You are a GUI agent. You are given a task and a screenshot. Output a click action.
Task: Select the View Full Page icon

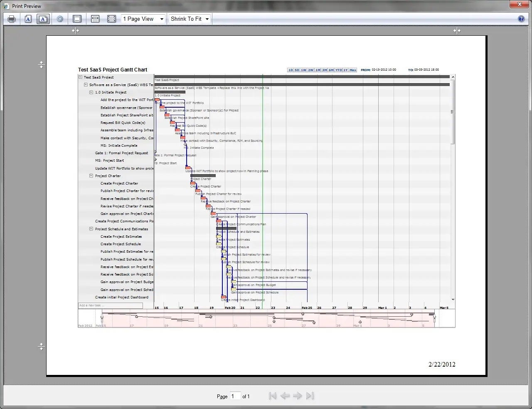[111, 19]
